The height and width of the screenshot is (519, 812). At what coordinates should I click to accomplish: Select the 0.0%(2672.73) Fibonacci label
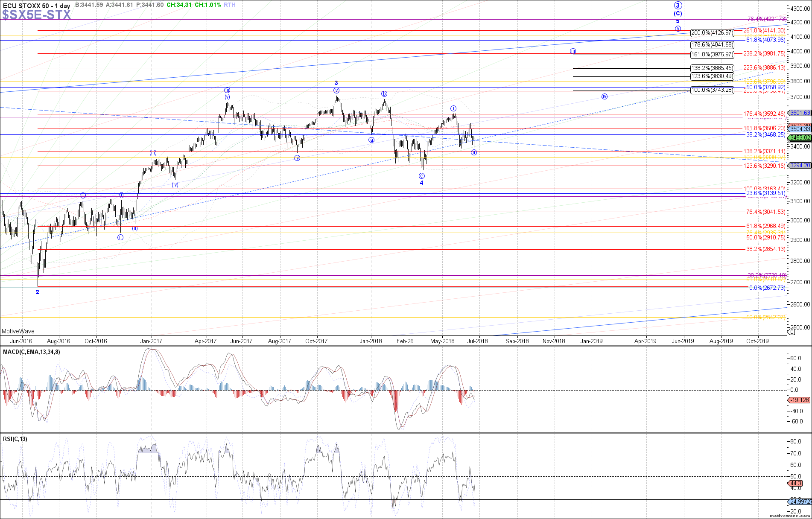pyautogui.click(x=767, y=288)
